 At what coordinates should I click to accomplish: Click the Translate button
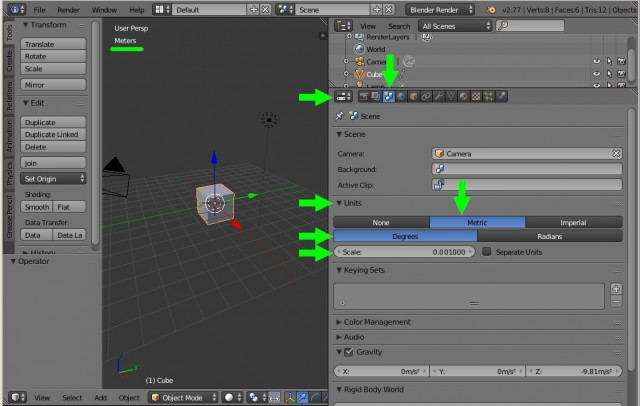point(53,44)
